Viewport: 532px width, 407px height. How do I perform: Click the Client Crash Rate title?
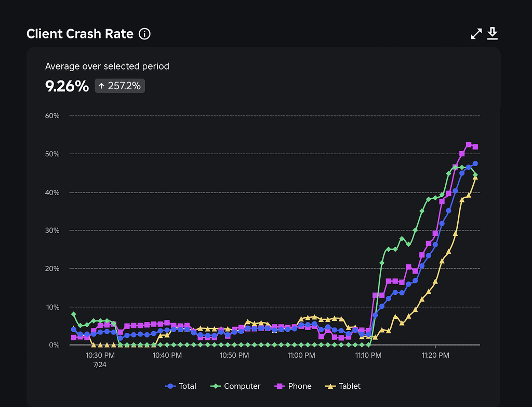click(80, 34)
